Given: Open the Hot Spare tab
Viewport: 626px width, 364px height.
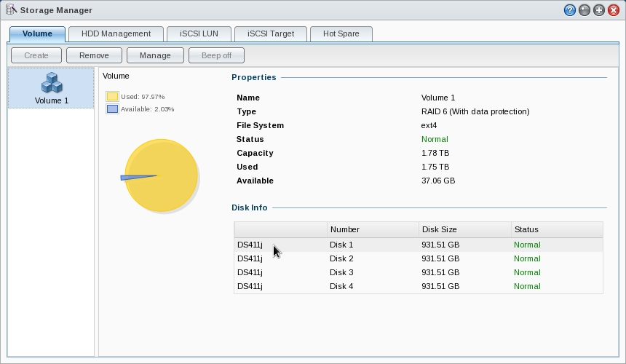Looking at the screenshot, I should click(x=341, y=34).
